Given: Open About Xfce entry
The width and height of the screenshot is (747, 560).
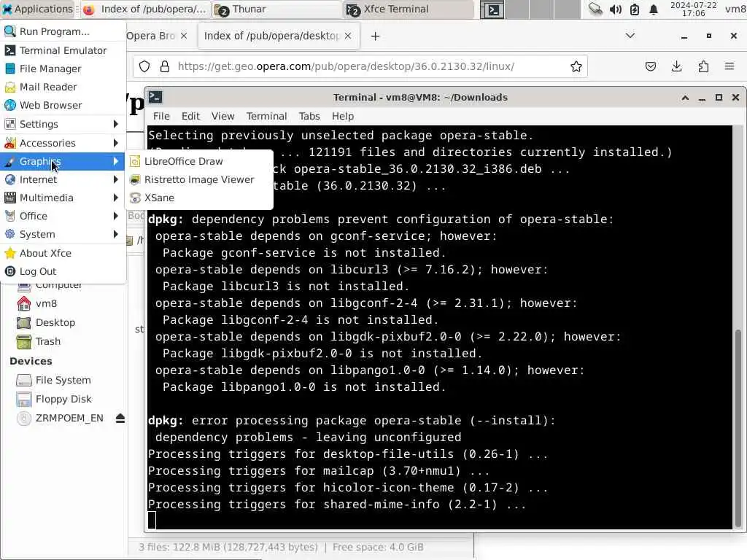Looking at the screenshot, I should point(63,253).
